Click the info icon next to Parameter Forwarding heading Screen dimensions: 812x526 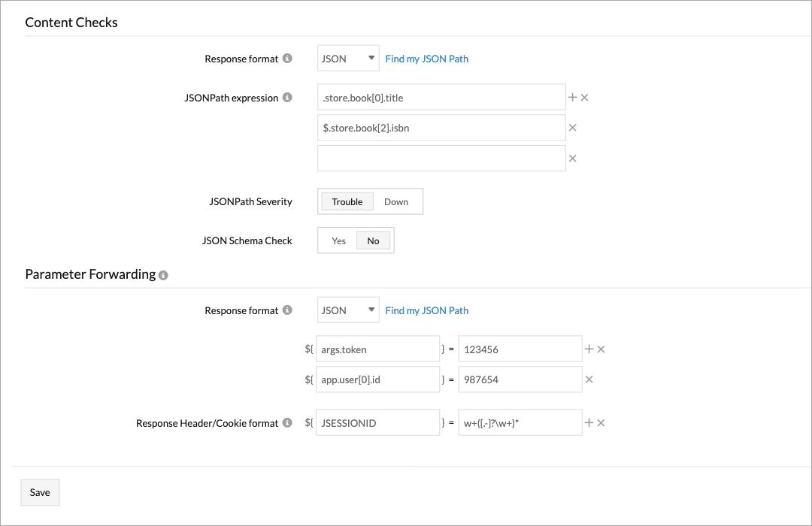point(163,275)
